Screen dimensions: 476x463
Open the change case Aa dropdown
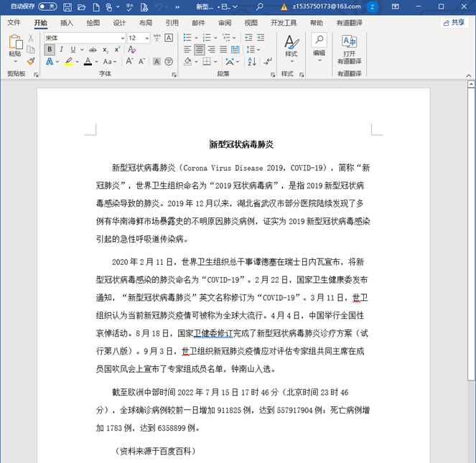click(x=110, y=62)
